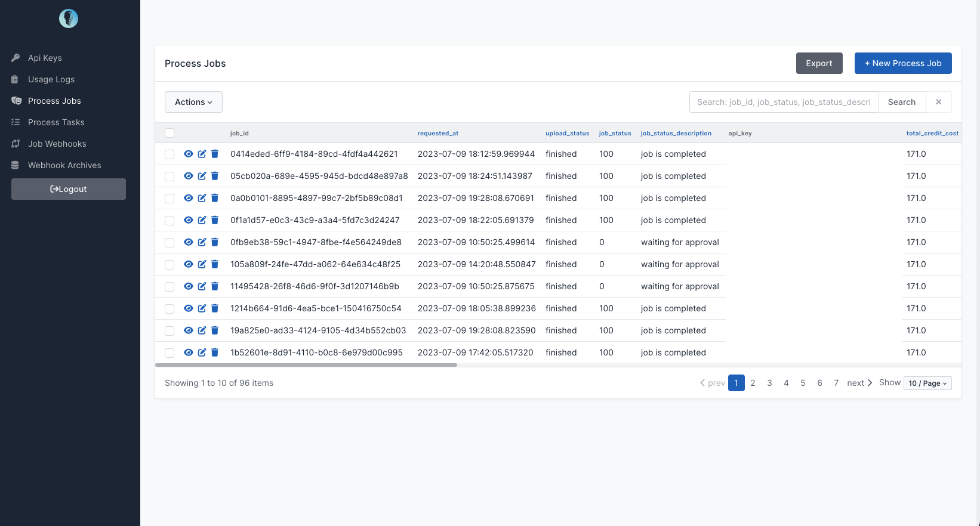Toggle the select-all header checkbox

point(170,133)
